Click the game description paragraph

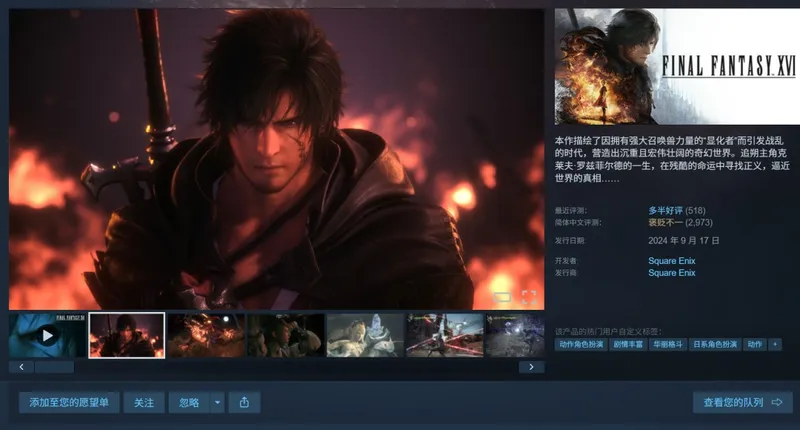pos(672,159)
